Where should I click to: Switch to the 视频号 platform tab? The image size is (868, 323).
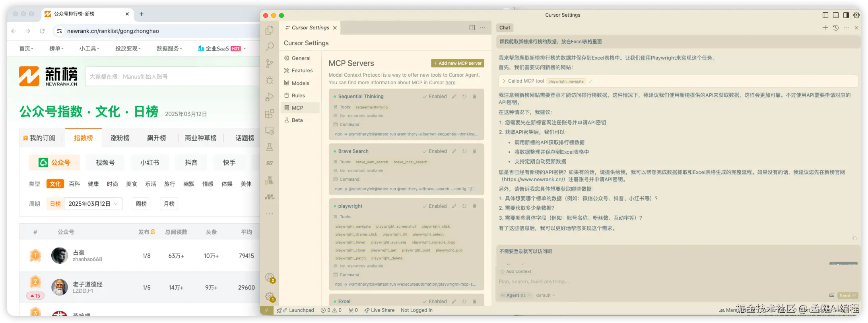click(x=105, y=162)
